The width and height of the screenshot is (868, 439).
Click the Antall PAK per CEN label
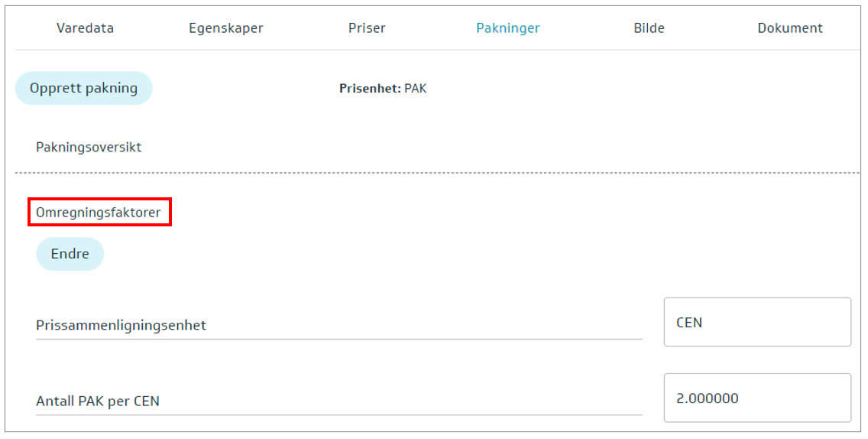[x=98, y=401]
